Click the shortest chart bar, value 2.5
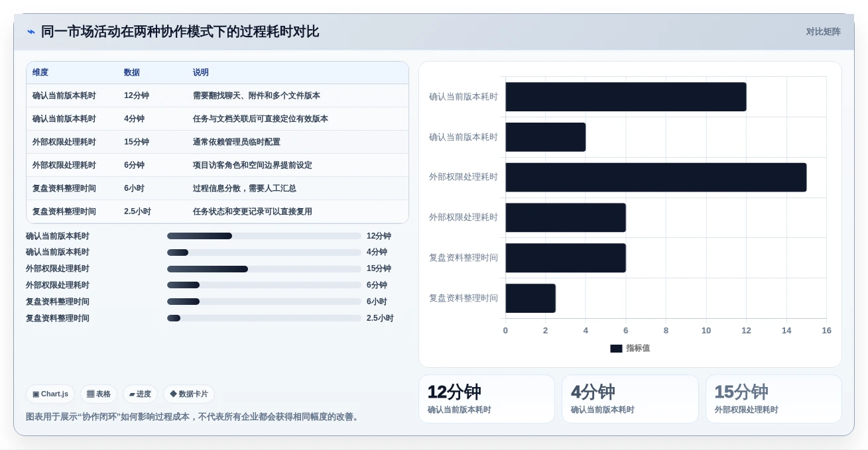This screenshot has width=868, height=450. [x=530, y=298]
